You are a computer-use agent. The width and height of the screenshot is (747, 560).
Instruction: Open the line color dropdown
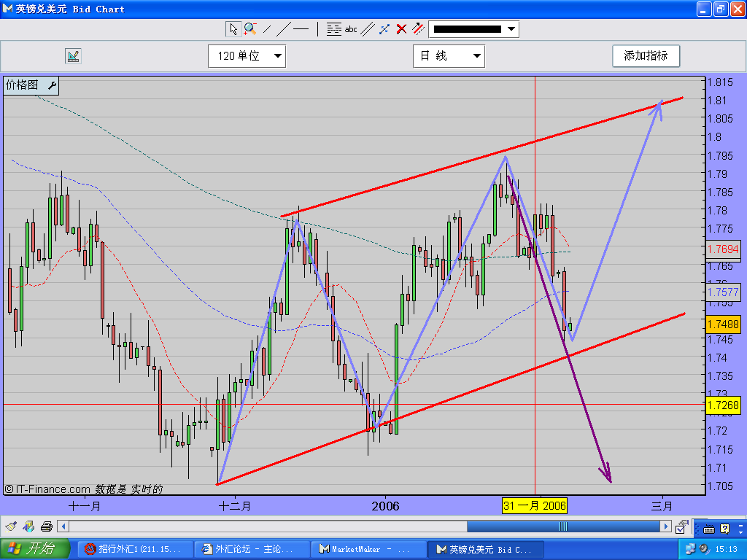pos(474,29)
